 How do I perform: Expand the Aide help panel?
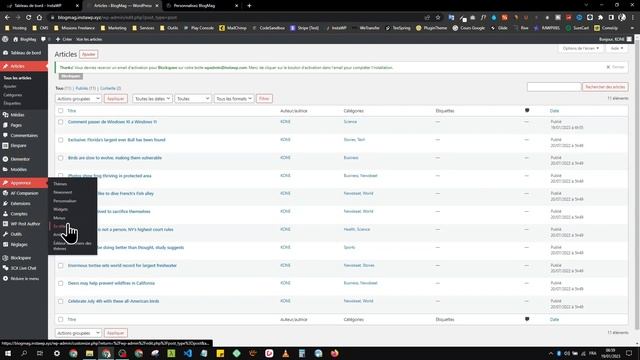617,48
